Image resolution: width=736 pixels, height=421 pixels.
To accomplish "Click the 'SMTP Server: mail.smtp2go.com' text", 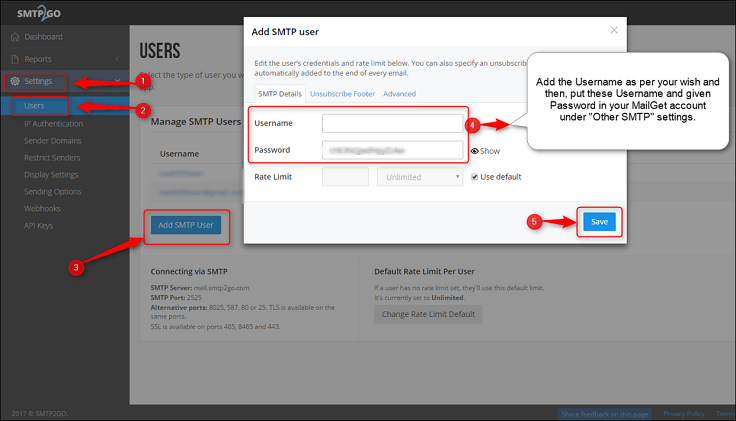I will [x=200, y=288].
